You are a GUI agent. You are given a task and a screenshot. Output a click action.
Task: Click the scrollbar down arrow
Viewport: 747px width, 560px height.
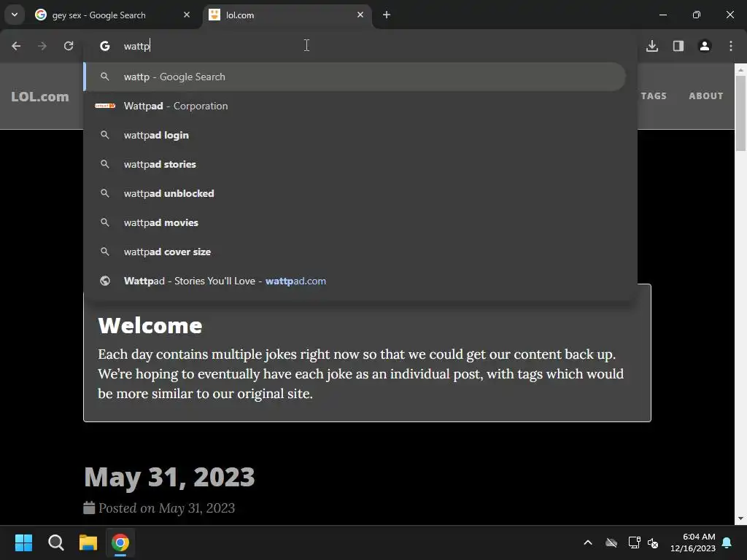(x=740, y=518)
